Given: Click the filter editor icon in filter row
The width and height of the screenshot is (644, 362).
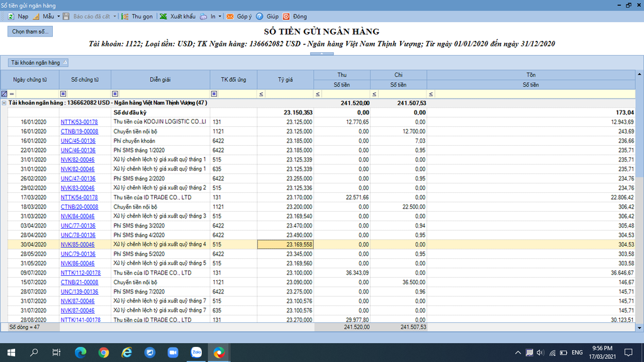Looking at the screenshot, I should pyautogui.click(x=4, y=94).
